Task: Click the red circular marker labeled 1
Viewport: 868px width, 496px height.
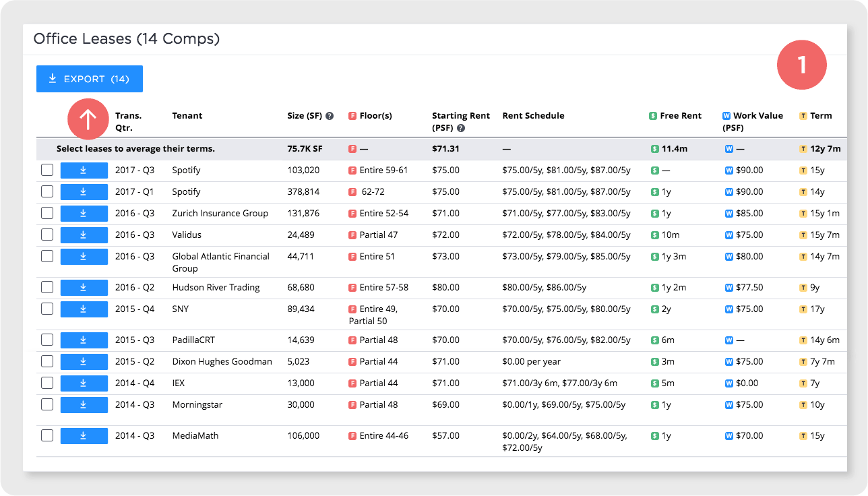Action: (x=802, y=65)
